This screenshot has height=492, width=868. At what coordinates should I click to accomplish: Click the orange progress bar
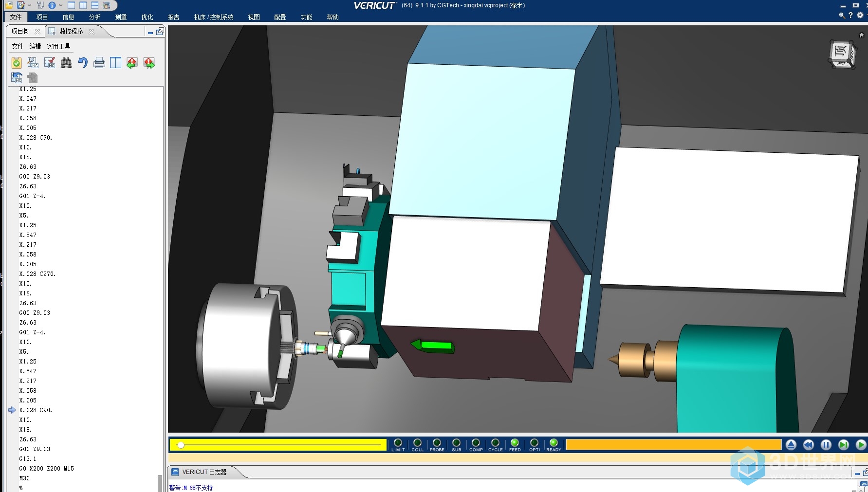[673, 445]
